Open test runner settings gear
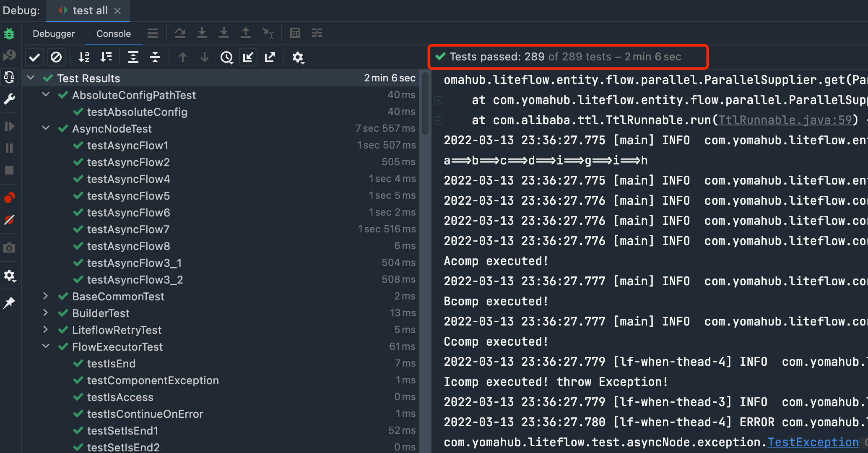 [298, 57]
